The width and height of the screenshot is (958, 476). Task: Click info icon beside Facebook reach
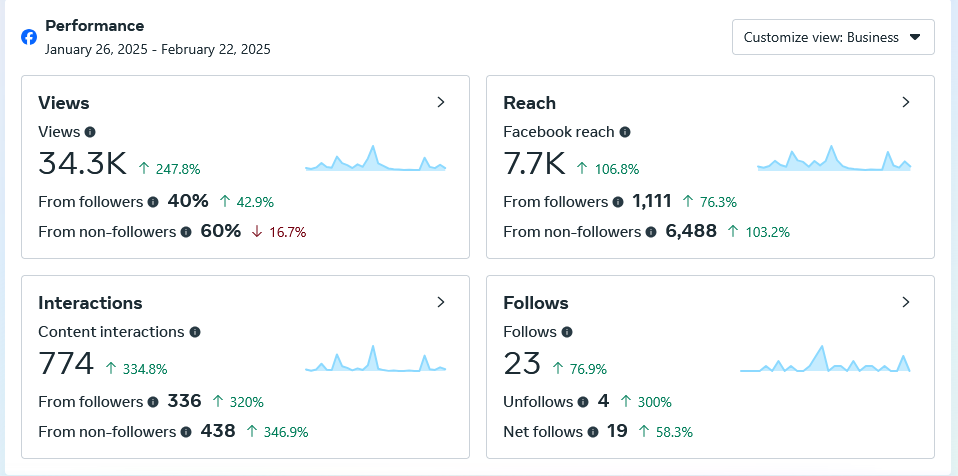tap(624, 131)
